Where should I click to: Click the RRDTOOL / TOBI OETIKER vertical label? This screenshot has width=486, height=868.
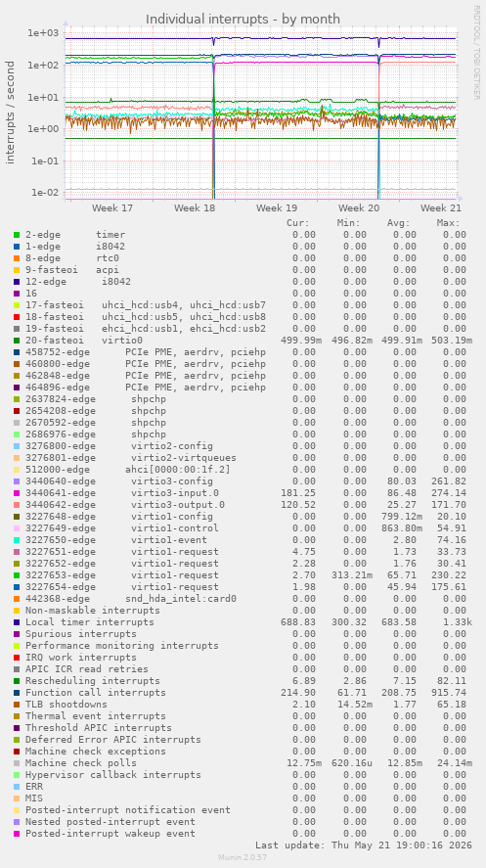pos(476,53)
